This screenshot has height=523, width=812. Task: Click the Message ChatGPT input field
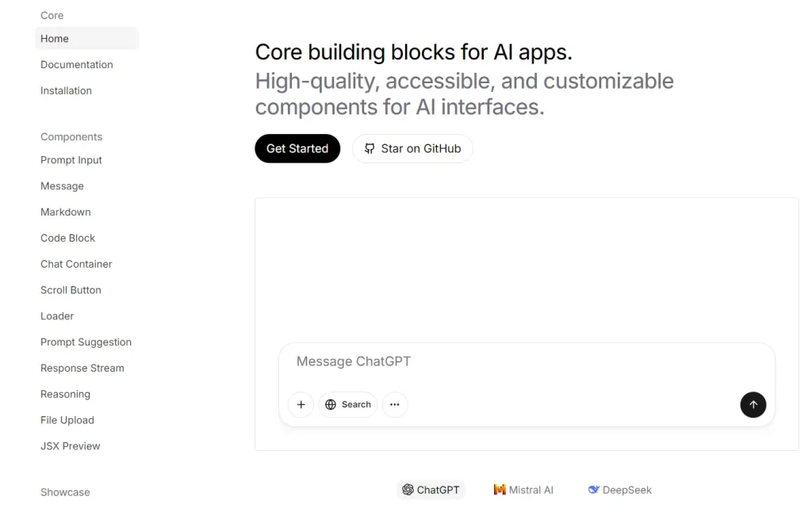tap(476, 361)
